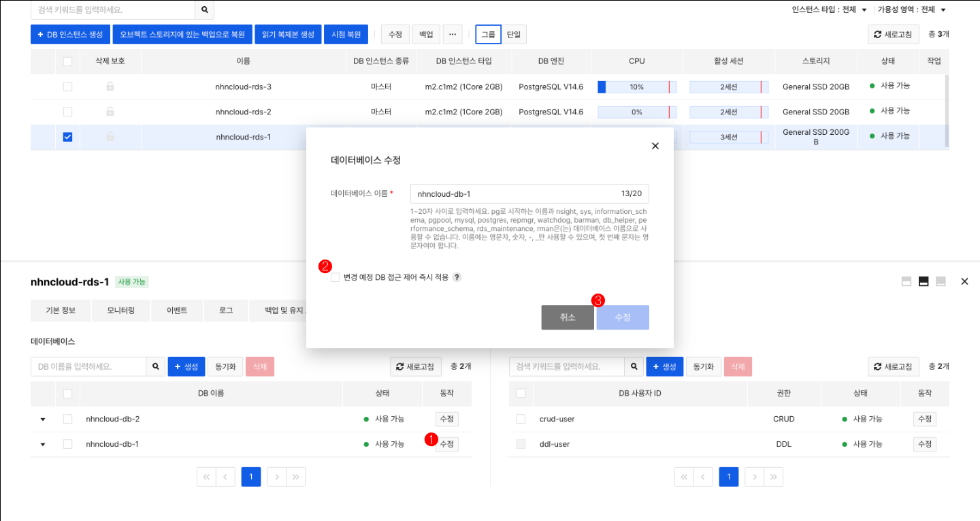
Task: Click 생성 button in the database section
Action: 186,366
